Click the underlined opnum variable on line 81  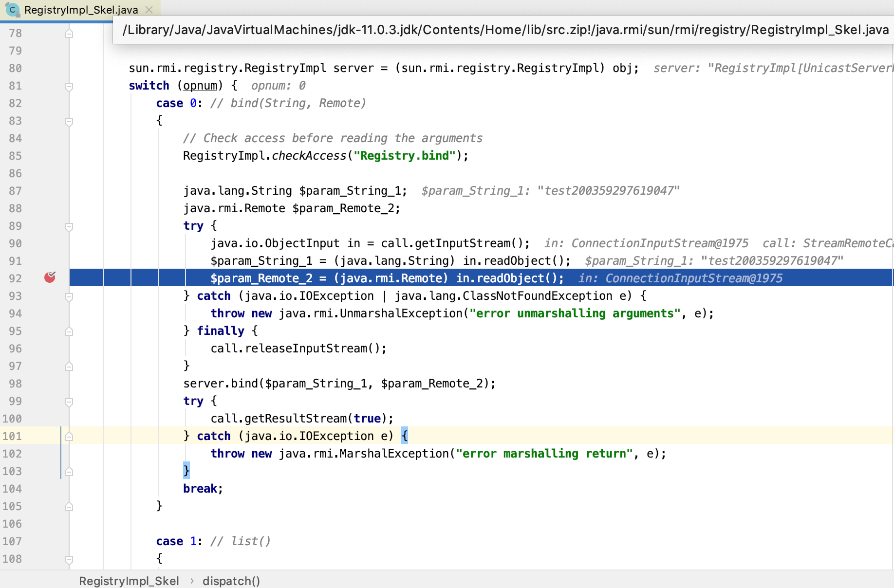[200, 86]
